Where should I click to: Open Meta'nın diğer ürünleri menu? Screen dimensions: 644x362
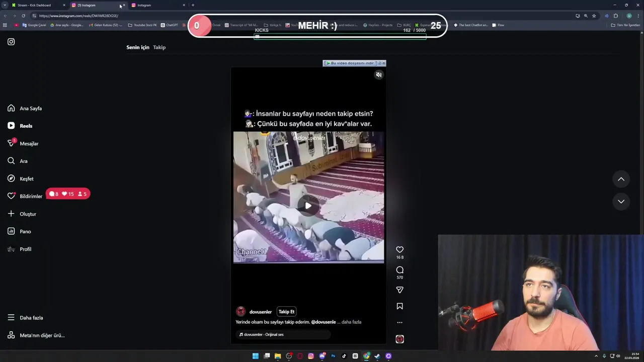pyautogui.click(x=36, y=335)
